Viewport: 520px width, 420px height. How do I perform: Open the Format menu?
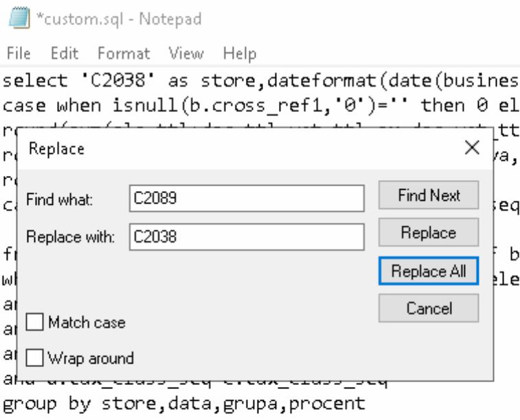pyautogui.click(x=124, y=53)
